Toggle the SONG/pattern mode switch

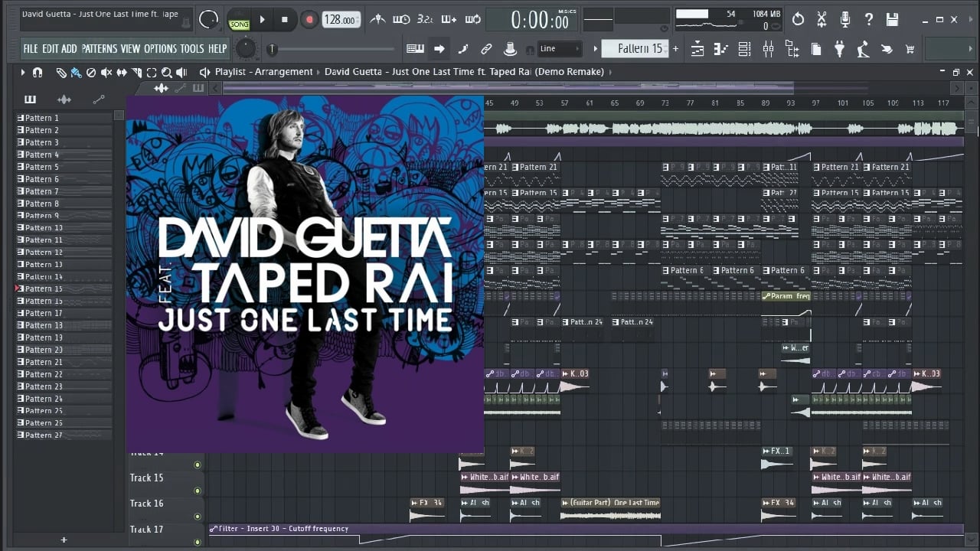point(239,20)
